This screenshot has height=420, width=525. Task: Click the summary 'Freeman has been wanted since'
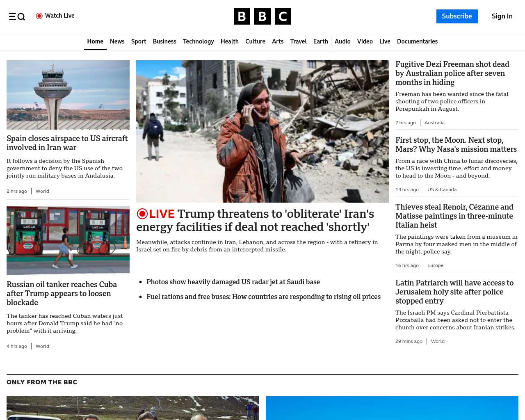coord(452,101)
